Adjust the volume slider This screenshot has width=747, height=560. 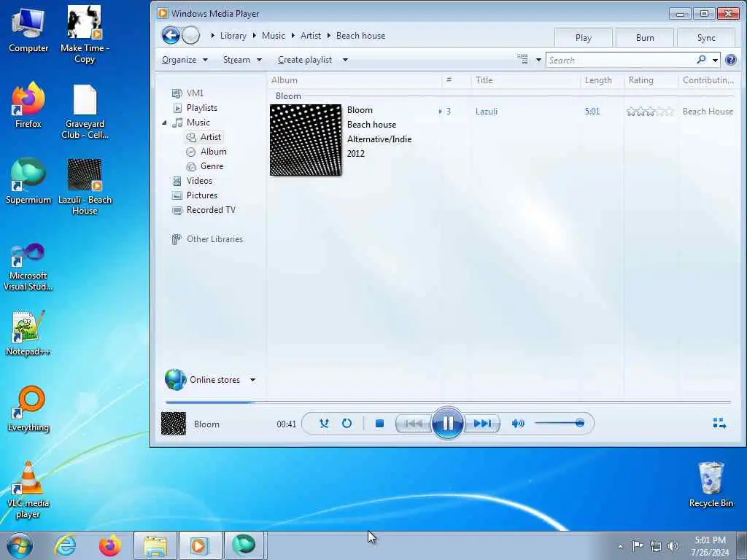(560, 423)
